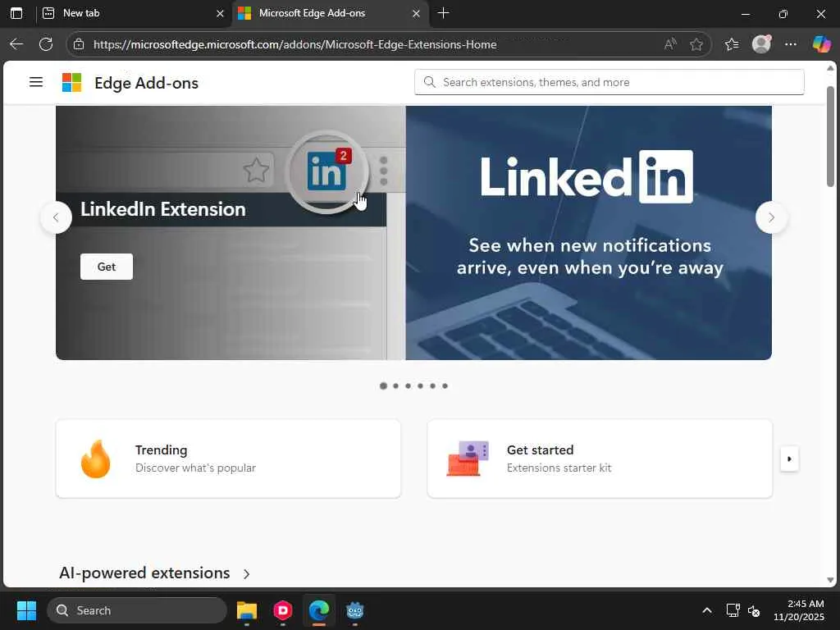Expand AI-powered extensions section chevron
840x630 pixels.
pyautogui.click(x=246, y=574)
